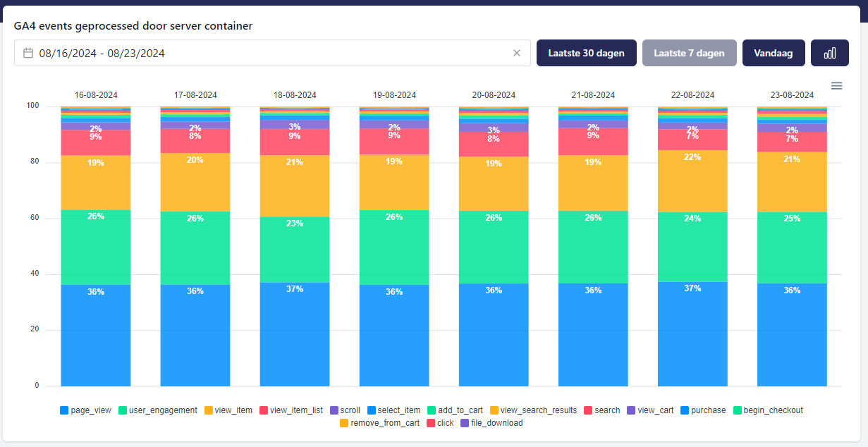Toggle the purchase legend entry
The height and width of the screenshot is (447, 868).
(708, 410)
